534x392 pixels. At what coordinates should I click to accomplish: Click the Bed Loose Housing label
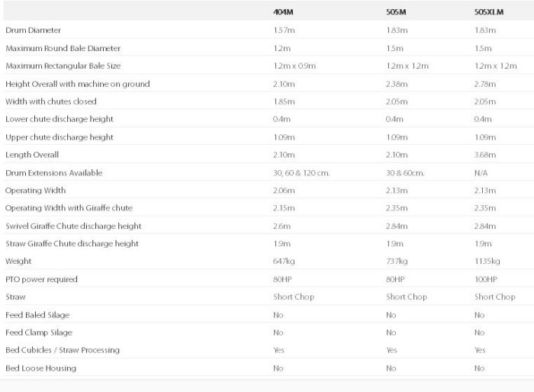[x=40, y=368]
